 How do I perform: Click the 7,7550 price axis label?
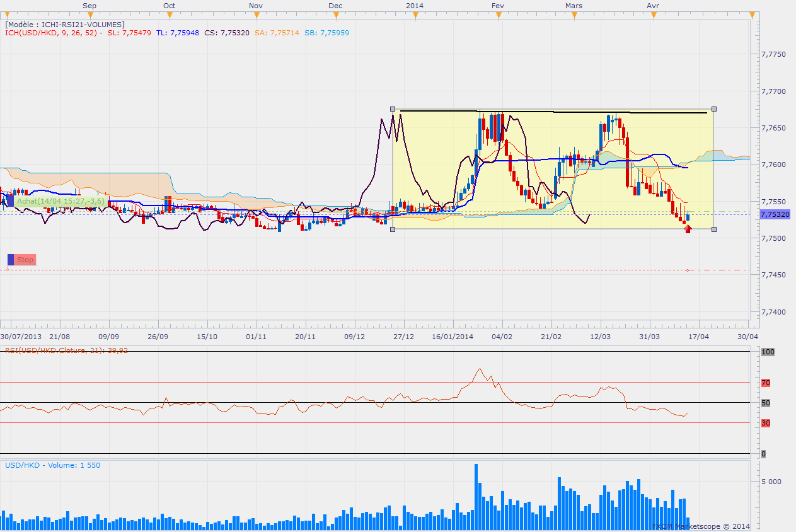[773, 202]
